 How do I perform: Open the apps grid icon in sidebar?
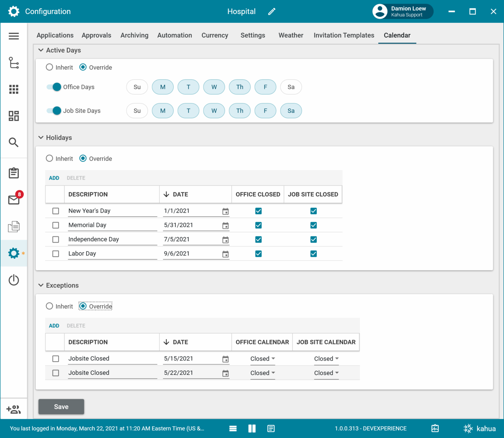pos(14,89)
